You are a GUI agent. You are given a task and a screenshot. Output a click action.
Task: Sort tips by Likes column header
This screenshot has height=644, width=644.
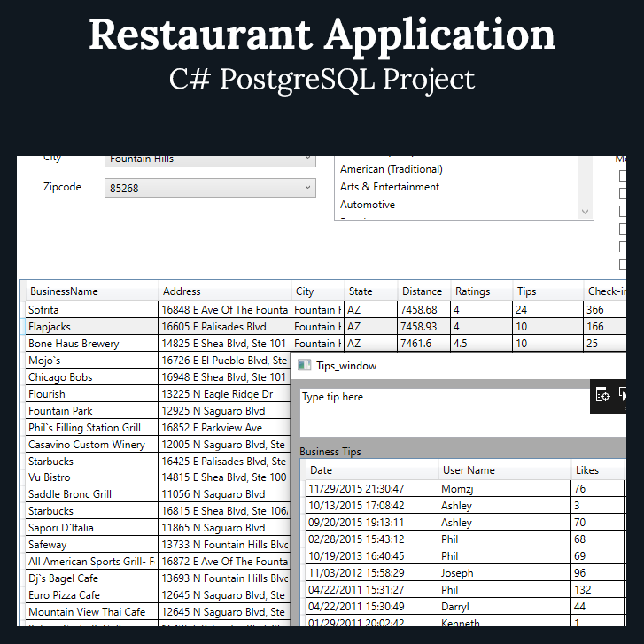(x=598, y=469)
